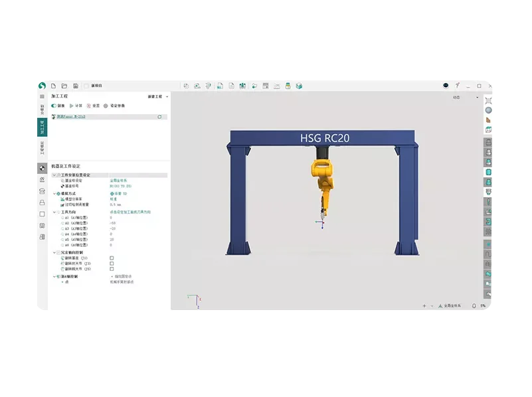Switch to the vertical tab above 加工工程
This screenshot has height=397, width=532.
42,109
